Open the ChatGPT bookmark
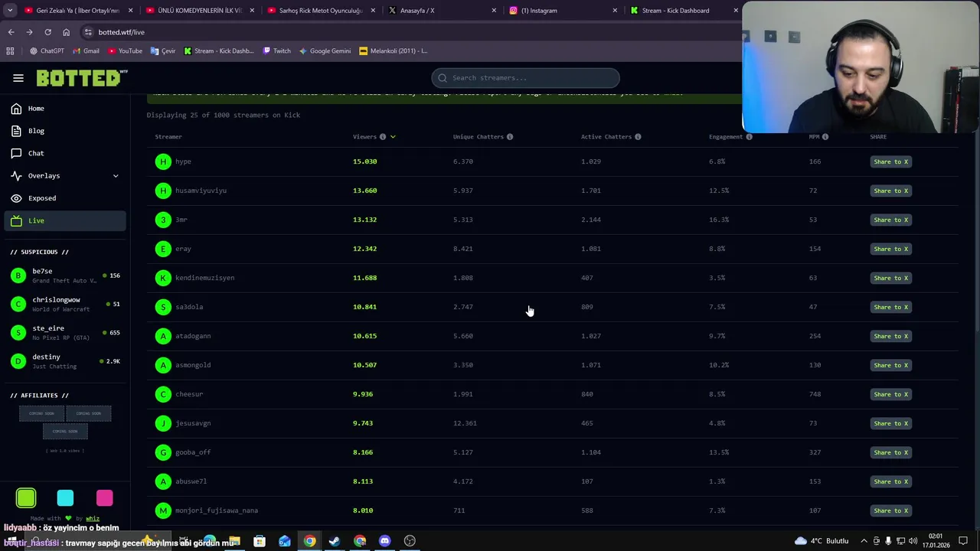This screenshot has width=980, height=551. (47, 51)
